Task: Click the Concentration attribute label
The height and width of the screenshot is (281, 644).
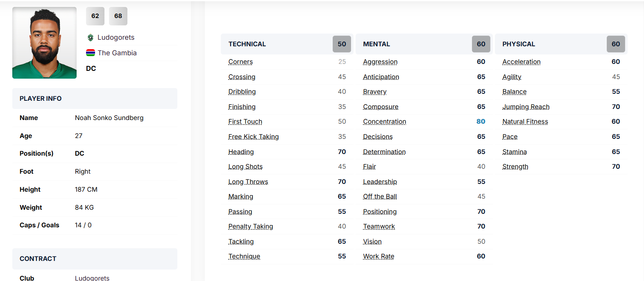Action: pyautogui.click(x=384, y=122)
